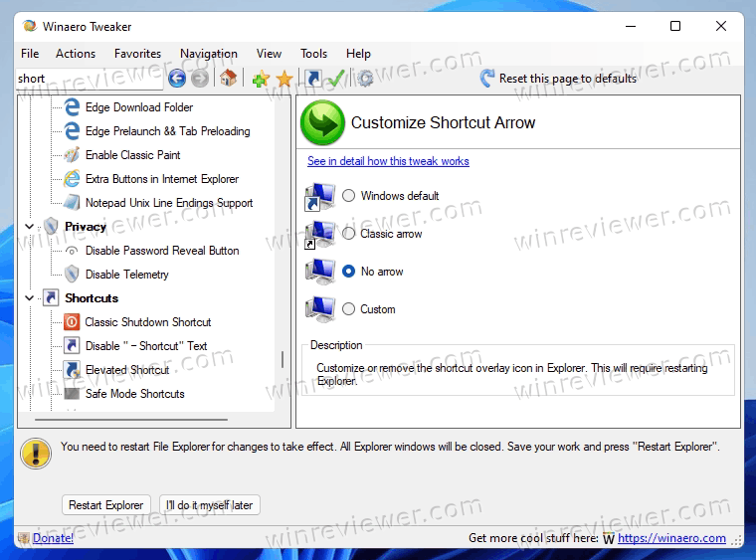
Task: Collapse the Privacy tree category
Action: [x=30, y=226]
